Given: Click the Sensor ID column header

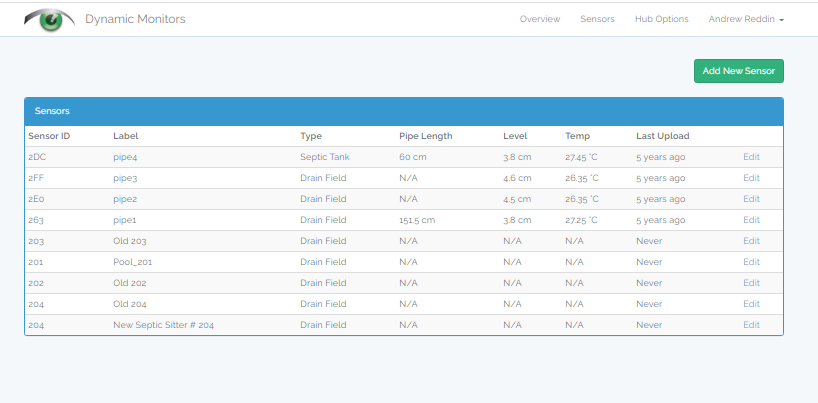Looking at the screenshot, I should tap(49, 136).
